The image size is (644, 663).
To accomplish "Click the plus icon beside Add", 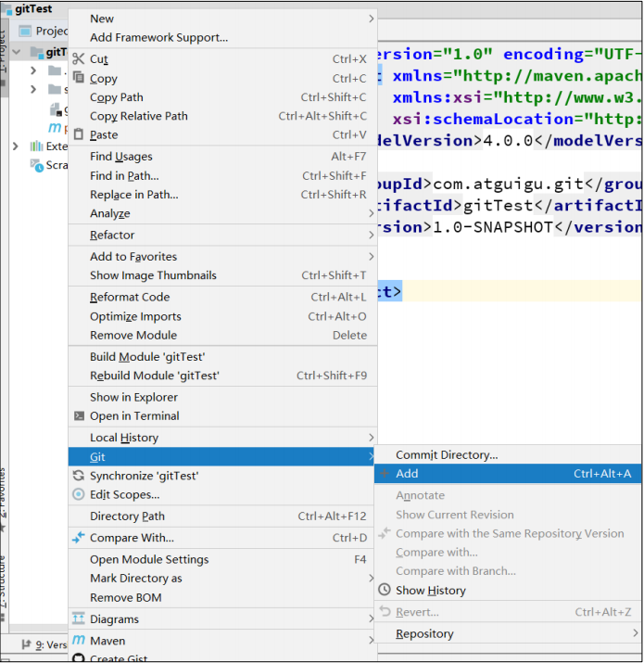I will [385, 473].
